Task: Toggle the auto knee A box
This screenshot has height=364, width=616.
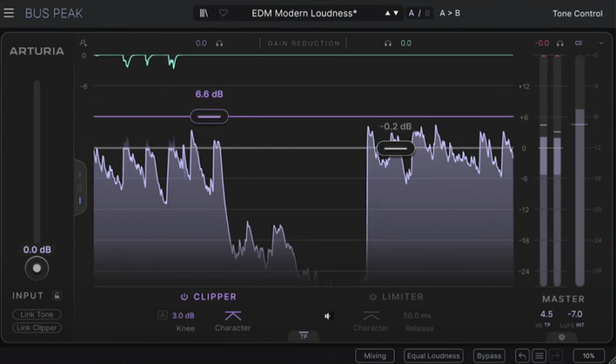Action: (x=162, y=315)
